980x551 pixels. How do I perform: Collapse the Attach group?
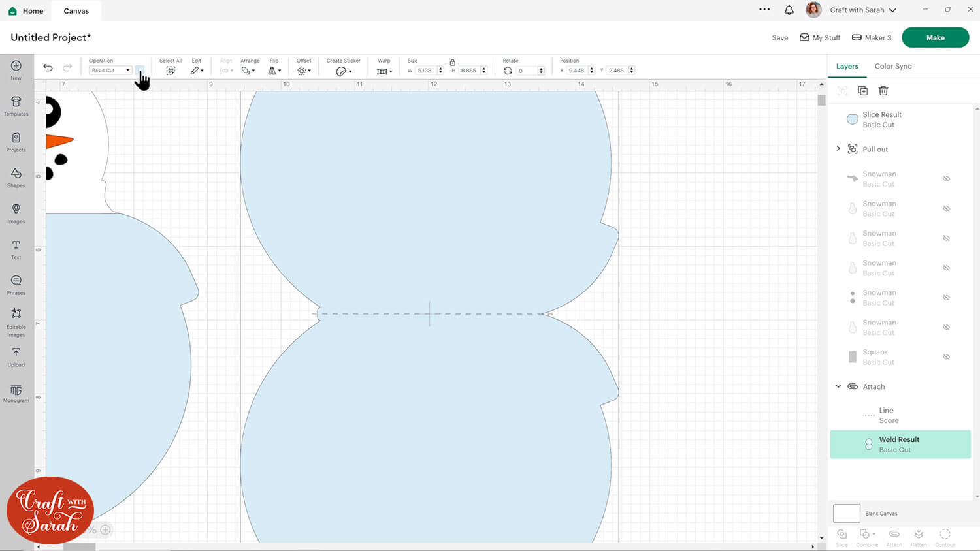click(x=838, y=386)
